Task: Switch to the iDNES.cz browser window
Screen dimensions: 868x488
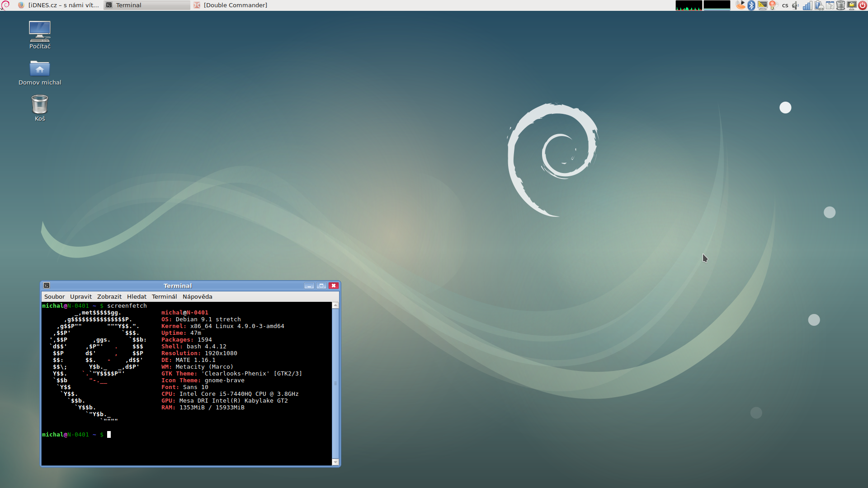Action: pos(58,5)
